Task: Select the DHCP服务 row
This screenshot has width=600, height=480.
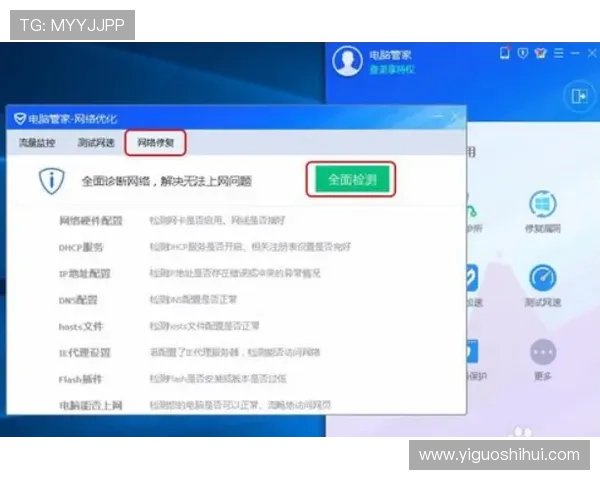Action: click(x=236, y=247)
